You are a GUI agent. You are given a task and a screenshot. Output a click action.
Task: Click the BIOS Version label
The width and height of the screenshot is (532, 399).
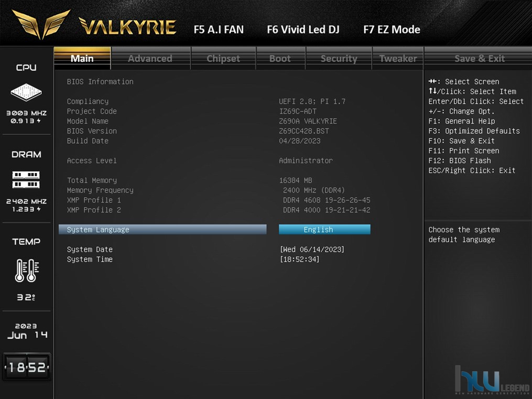click(x=92, y=131)
